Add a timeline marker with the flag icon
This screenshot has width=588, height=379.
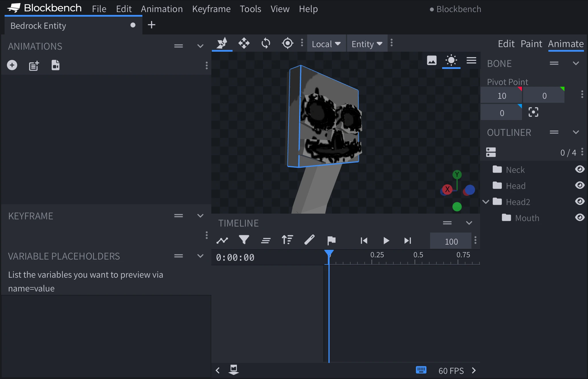click(x=331, y=241)
